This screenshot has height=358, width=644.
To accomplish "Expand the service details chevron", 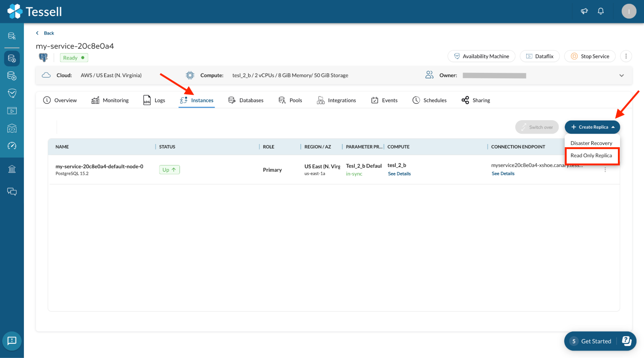I will coord(621,75).
